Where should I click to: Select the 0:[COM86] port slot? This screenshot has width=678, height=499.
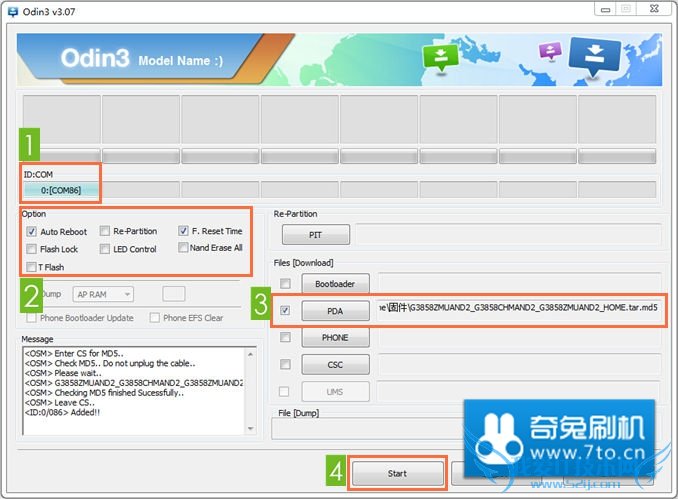(61, 190)
